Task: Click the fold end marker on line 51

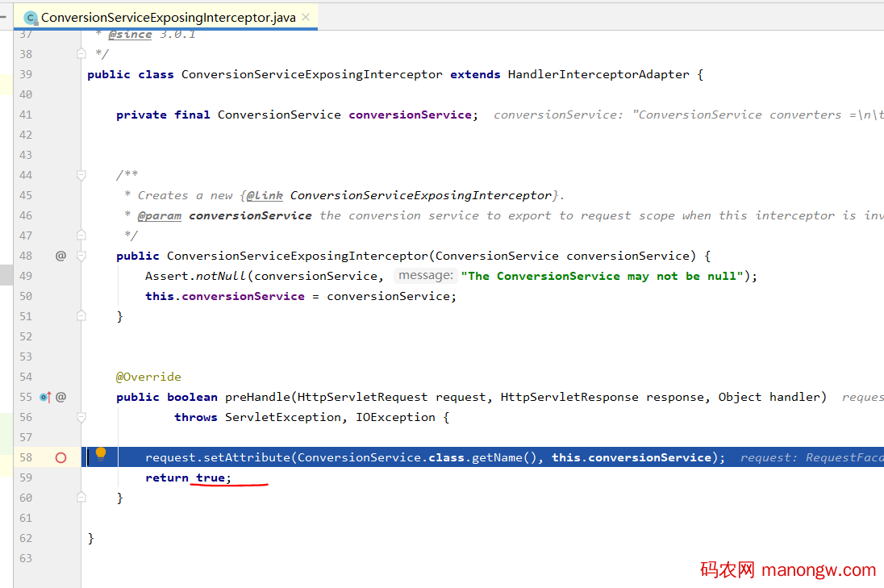Action: (81, 316)
